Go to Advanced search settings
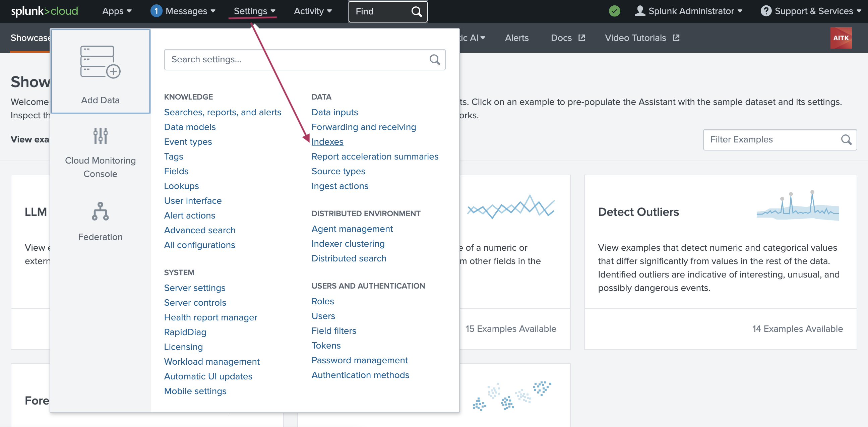The image size is (868, 427). [x=199, y=230]
